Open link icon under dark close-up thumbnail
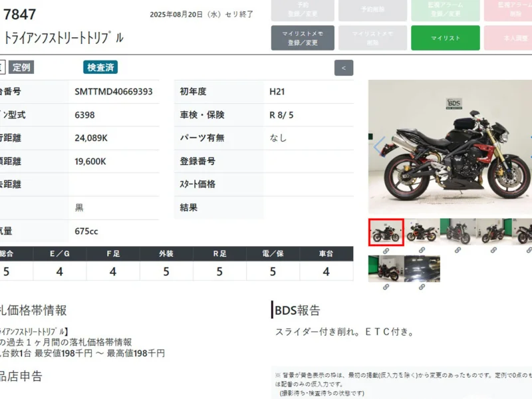Image resolution: width=532 pixels, height=399 pixels. click(422, 287)
